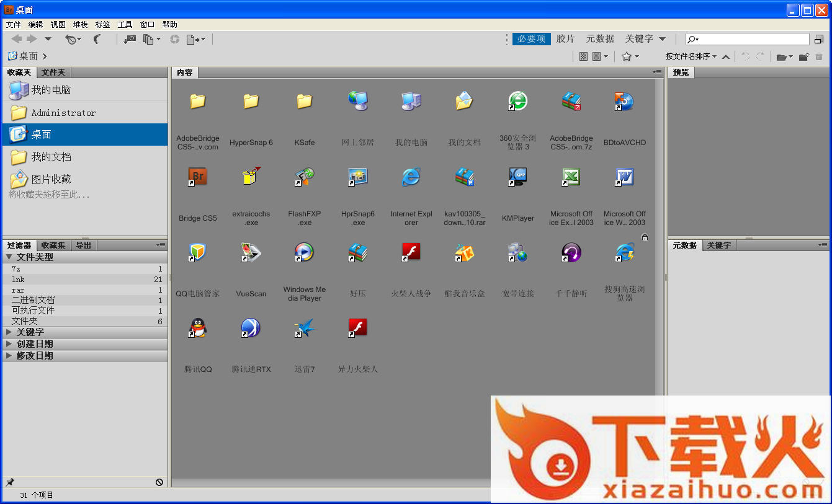Select the 元数据 workspace button

coord(600,39)
